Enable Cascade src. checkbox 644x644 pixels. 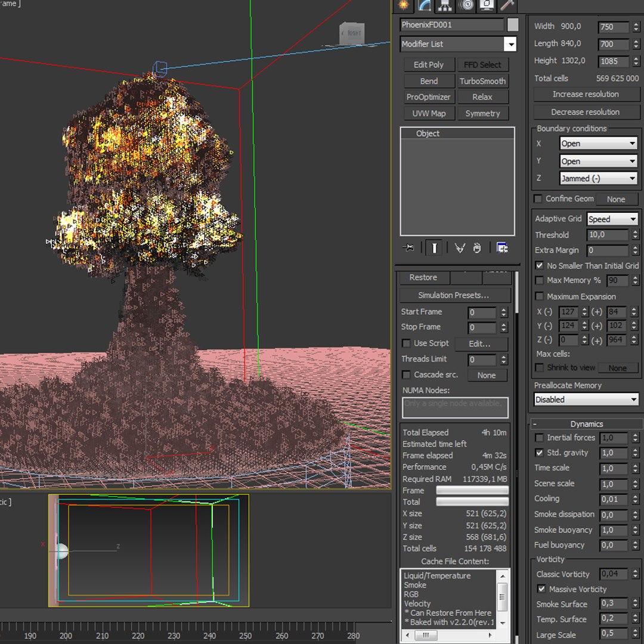406,375
